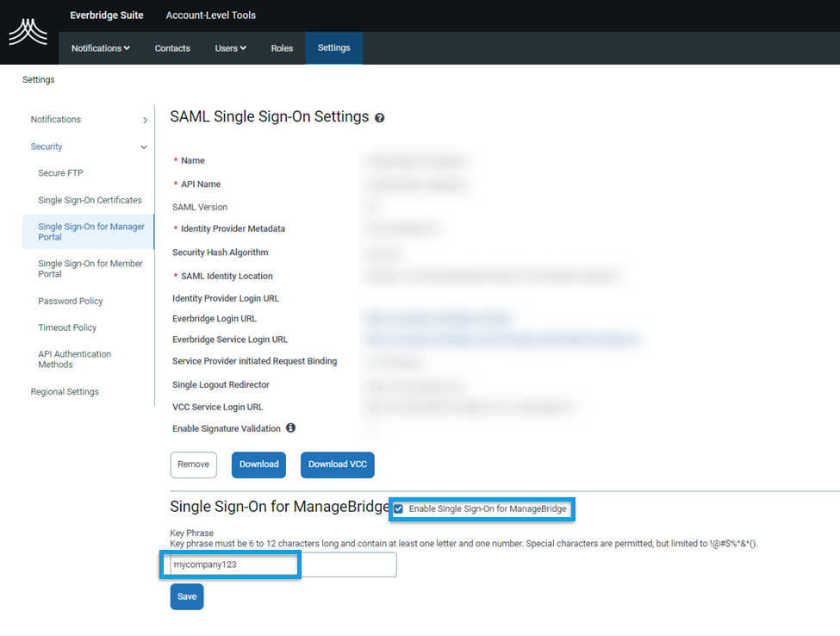Open the Users menu dropdown
The height and width of the screenshot is (636, 840).
point(230,48)
